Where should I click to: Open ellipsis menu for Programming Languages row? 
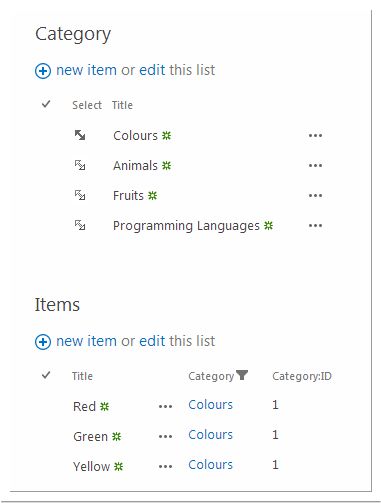pyautogui.click(x=315, y=226)
